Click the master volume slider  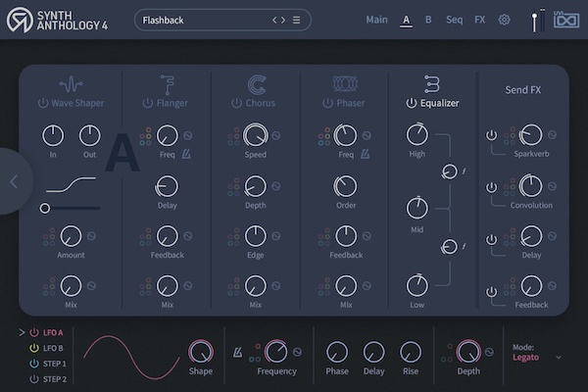[534, 21]
